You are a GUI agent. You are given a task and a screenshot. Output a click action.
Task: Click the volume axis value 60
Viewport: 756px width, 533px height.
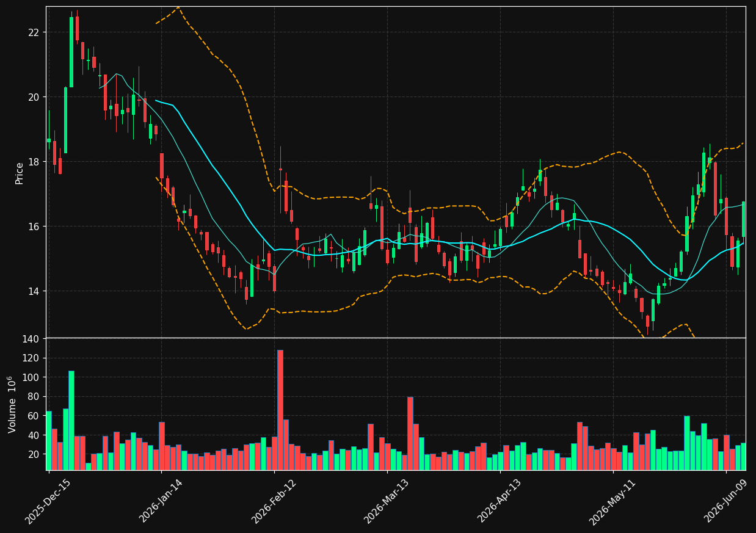tap(33, 416)
